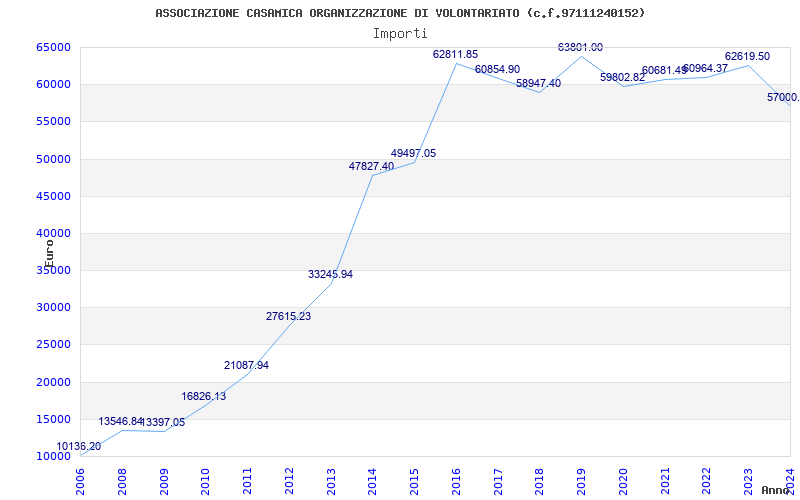Click the 'Anno' x-axis label
Image resolution: width=800 pixels, height=500 pixels.
tap(776, 490)
